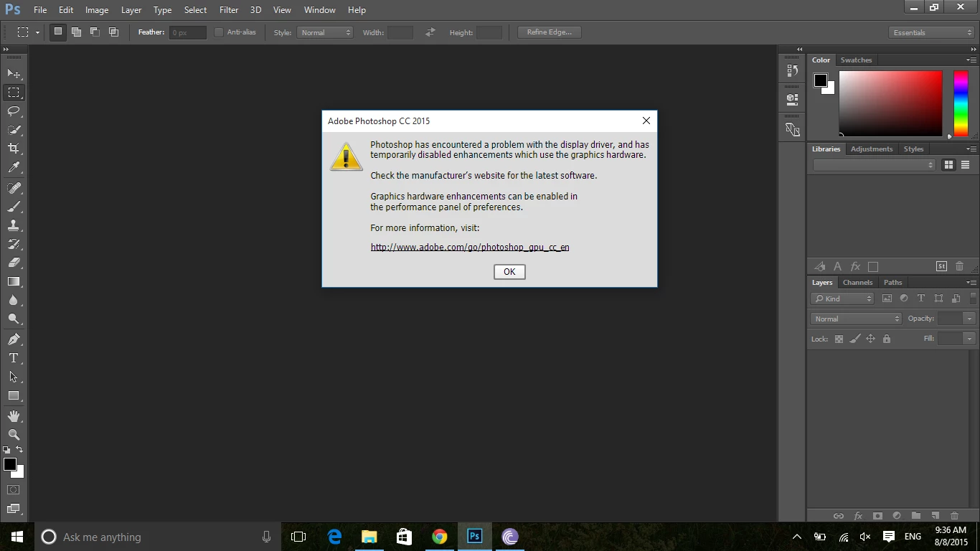Select the Eraser tool
Image resolution: width=980 pixels, height=551 pixels.
tap(14, 263)
